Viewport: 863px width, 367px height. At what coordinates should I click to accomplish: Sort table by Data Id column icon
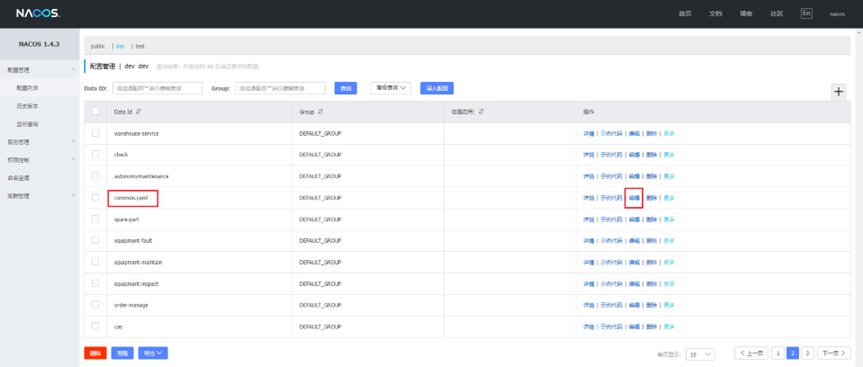coord(138,112)
